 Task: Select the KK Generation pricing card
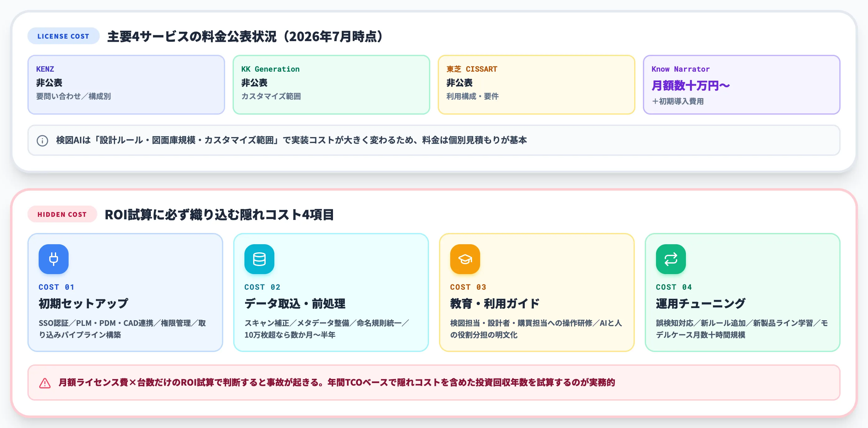pyautogui.click(x=331, y=84)
